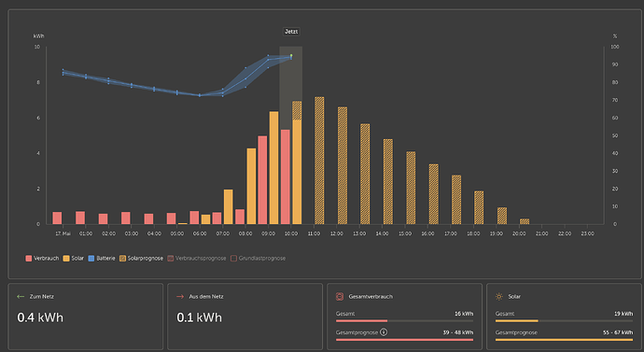Click the consumption bar at 01:00
Viewport: 644px width, 352px height.
80,218
